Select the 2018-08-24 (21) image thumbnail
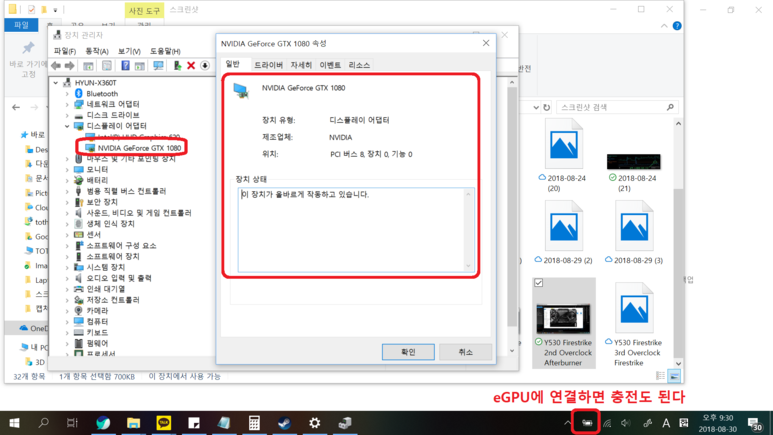Viewport: 773px width, 435px height. click(x=633, y=162)
